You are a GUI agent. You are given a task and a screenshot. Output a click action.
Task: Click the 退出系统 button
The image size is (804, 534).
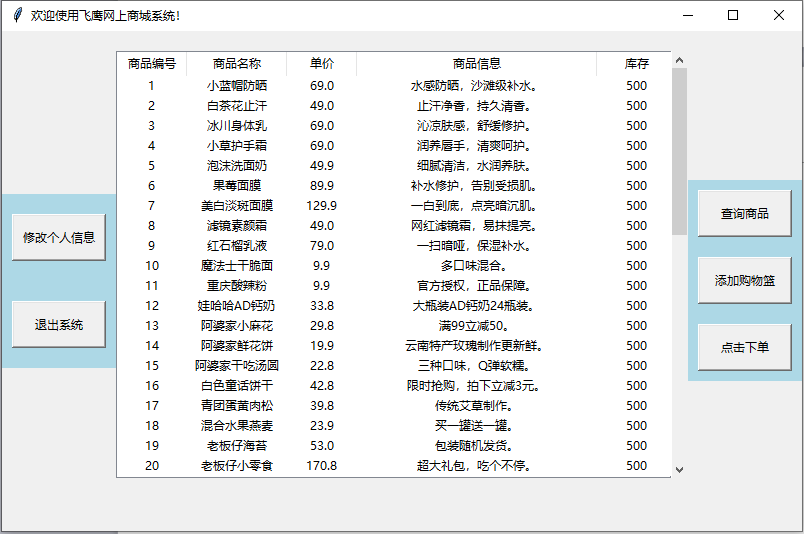click(59, 325)
